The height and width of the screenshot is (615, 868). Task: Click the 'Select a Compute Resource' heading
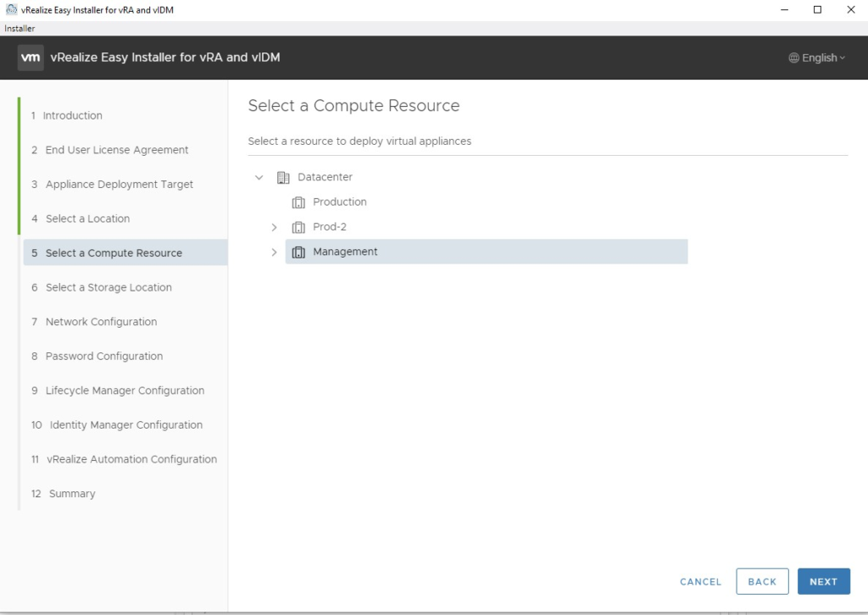[x=353, y=106]
